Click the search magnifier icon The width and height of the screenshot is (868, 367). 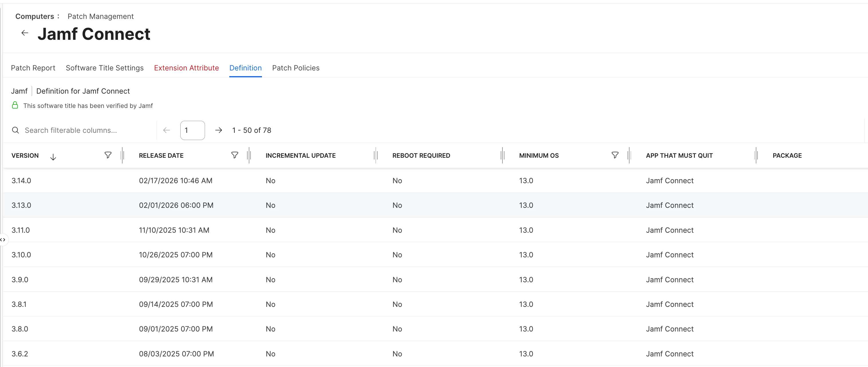click(15, 130)
